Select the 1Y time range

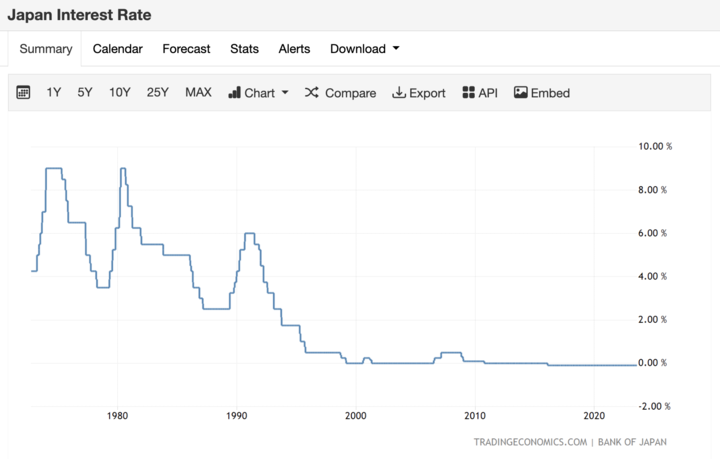[54, 93]
